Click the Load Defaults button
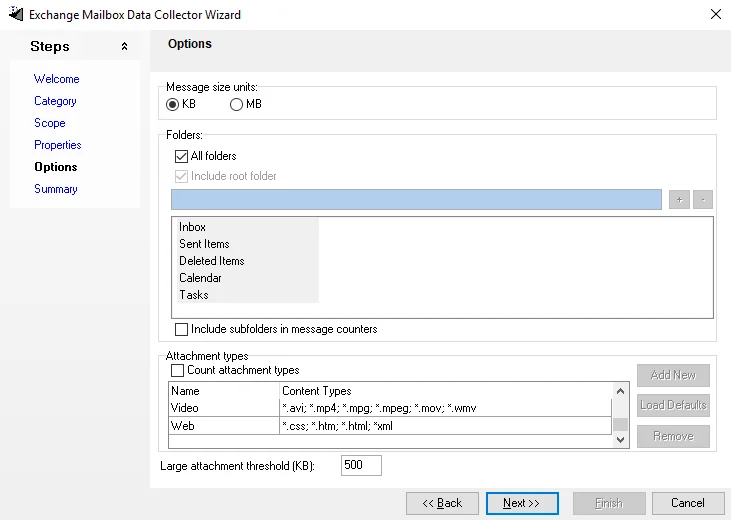Image resolution: width=731 pixels, height=520 pixels. [x=673, y=405]
